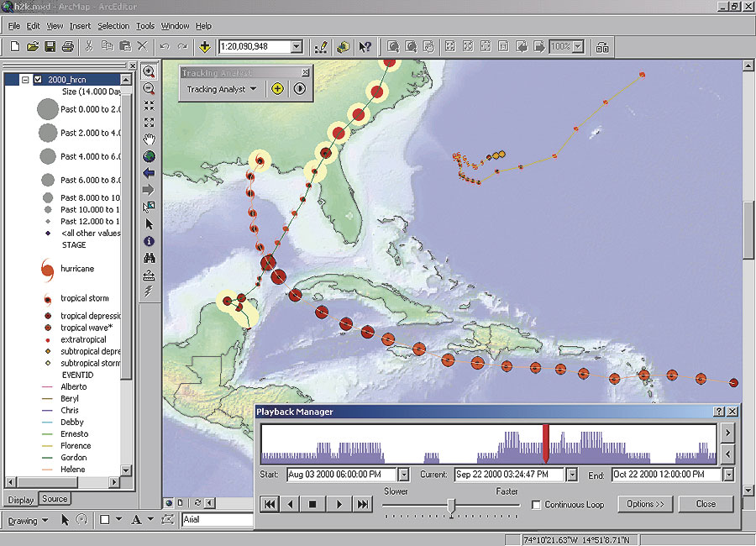756x546 pixels.
Task: Select the Zoom In tool
Action: click(149, 71)
